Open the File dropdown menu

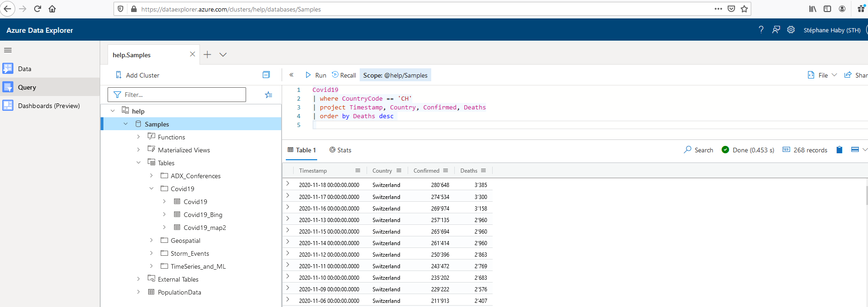click(x=822, y=75)
